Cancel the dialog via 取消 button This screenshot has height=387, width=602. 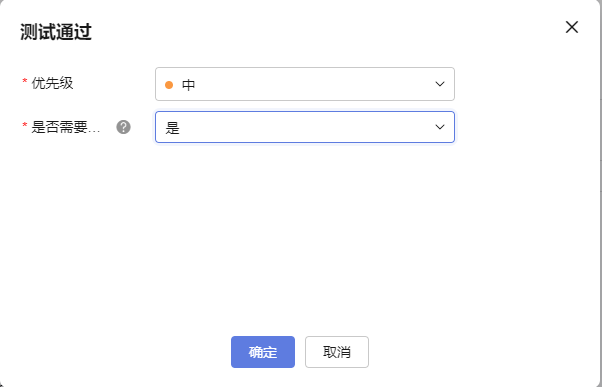tap(337, 352)
